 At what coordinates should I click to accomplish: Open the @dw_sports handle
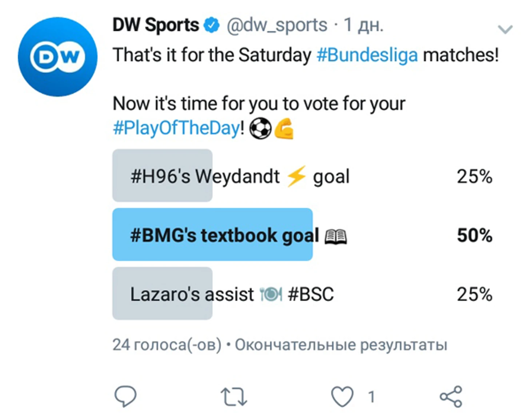click(277, 25)
